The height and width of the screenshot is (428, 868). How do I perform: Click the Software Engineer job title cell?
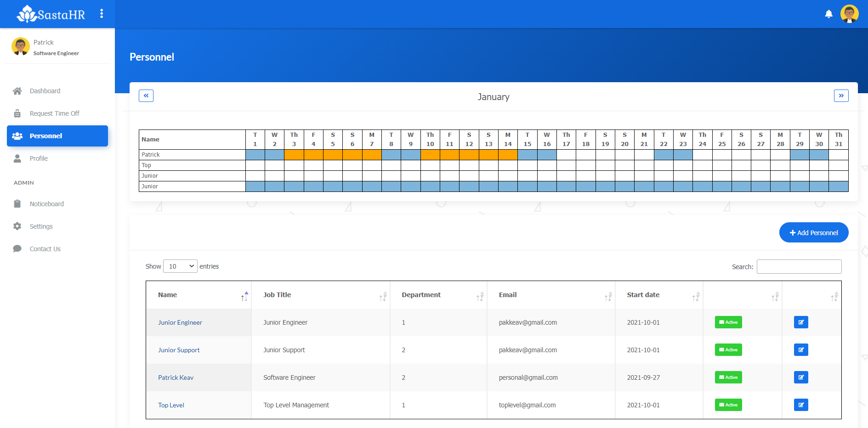pyautogui.click(x=289, y=377)
